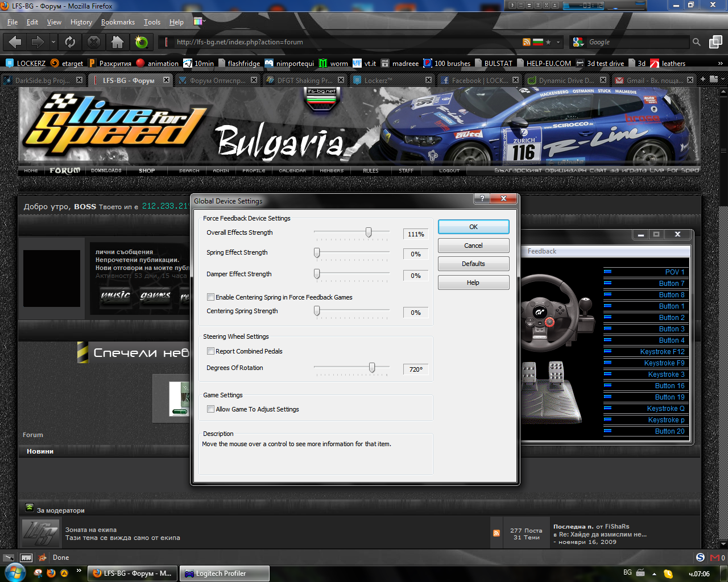Click the green swirl toolbar icon
The width and height of the screenshot is (728, 582).
pyautogui.click(x=141, y=41)
